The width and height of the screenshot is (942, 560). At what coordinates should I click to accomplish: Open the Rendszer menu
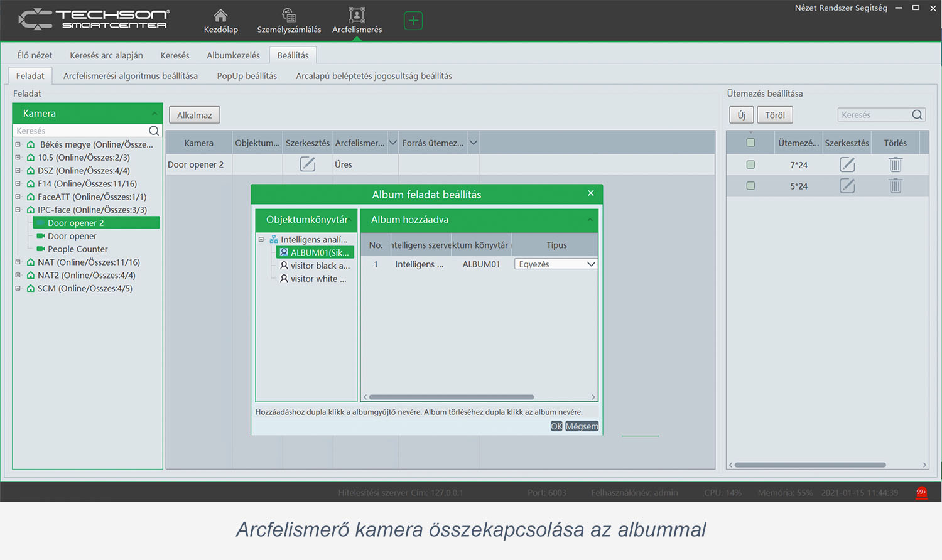838,8
